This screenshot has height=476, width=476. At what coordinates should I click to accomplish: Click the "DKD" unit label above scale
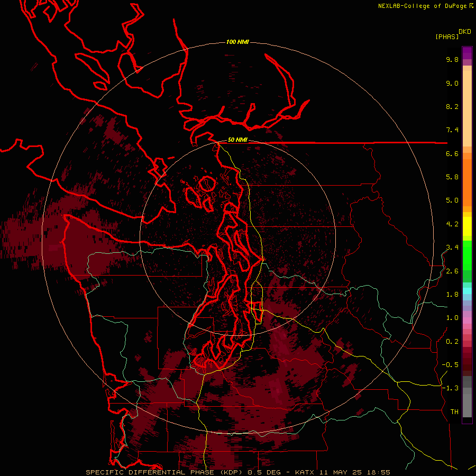click(465, 32)
